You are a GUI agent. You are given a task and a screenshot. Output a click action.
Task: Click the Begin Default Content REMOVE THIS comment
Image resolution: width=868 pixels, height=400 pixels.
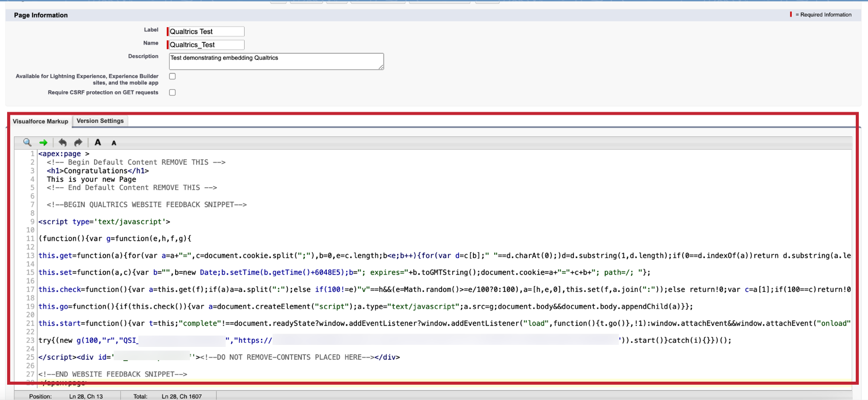tap(136, 162)
